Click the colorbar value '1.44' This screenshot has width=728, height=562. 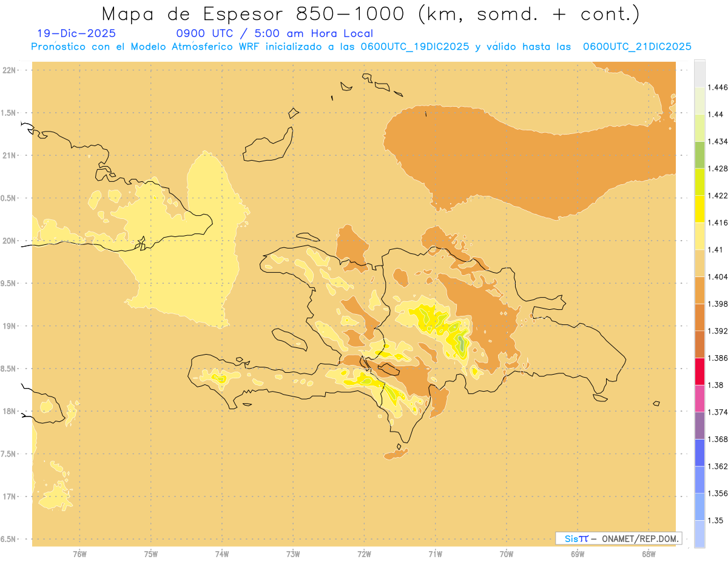[x=715, y=115]
